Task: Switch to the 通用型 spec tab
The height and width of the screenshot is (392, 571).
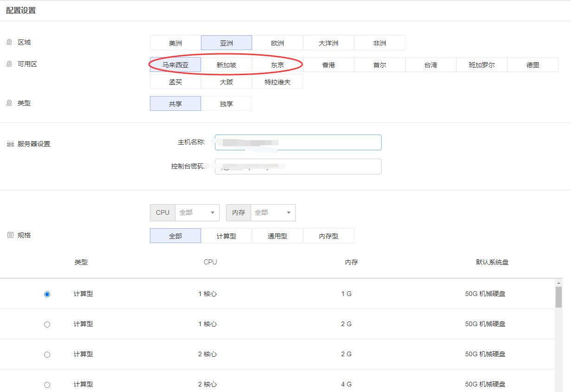Action: point(278,236)
